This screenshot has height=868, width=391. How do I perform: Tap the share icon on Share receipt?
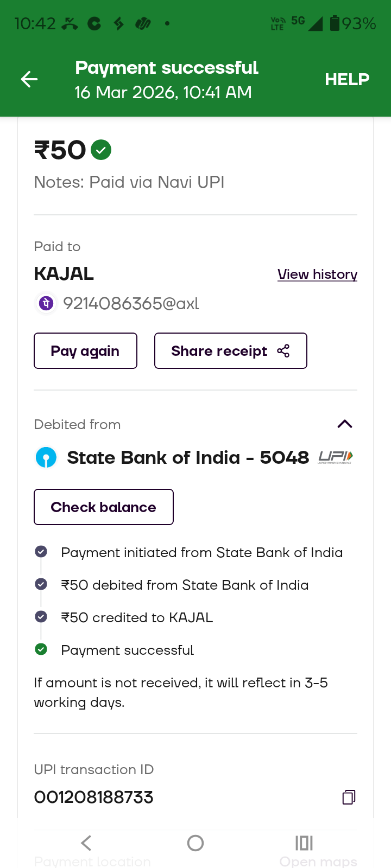coord(283,351)
